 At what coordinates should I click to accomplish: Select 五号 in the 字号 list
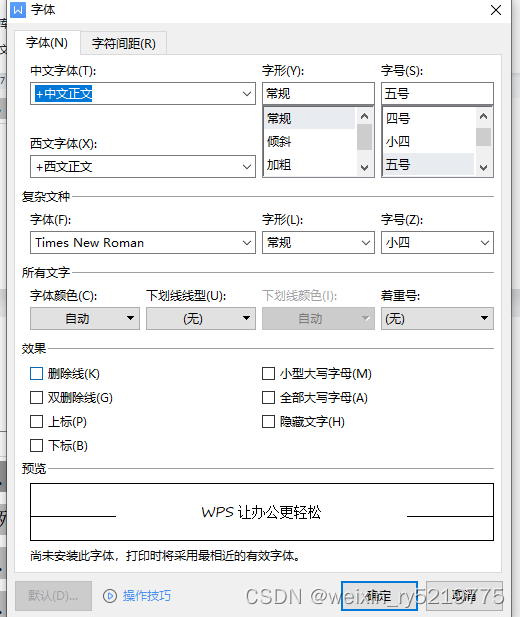429,164
